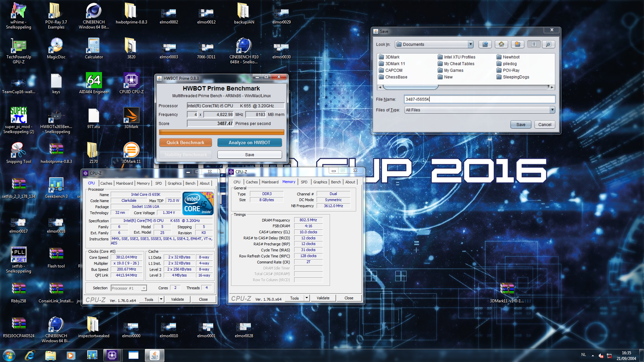644x362 pixels.
Task: Click the Java app taskbar button
Action: coord(154,355)
